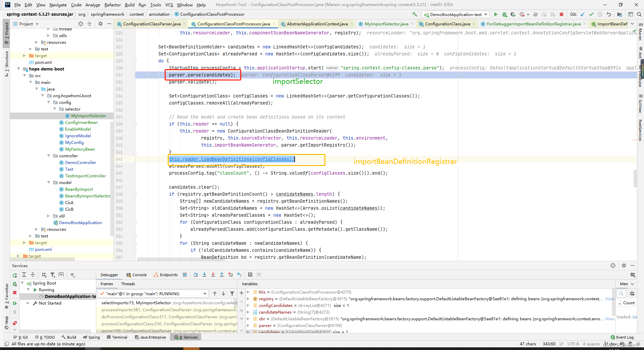Image resolution: width=644 pixels, height=350 pixels.
Task: Switch to the MyImportSelector.java editor tab
Action: tap(386, 24)
